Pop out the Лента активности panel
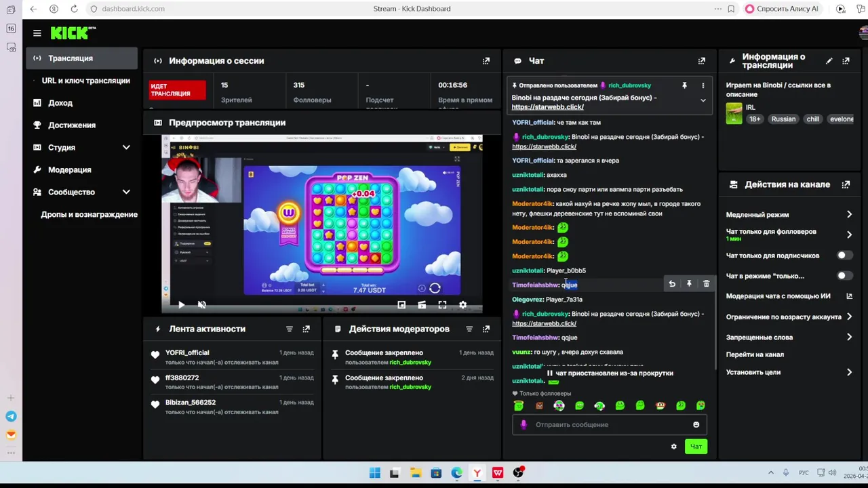868x488 pixels. pos(307,329)
